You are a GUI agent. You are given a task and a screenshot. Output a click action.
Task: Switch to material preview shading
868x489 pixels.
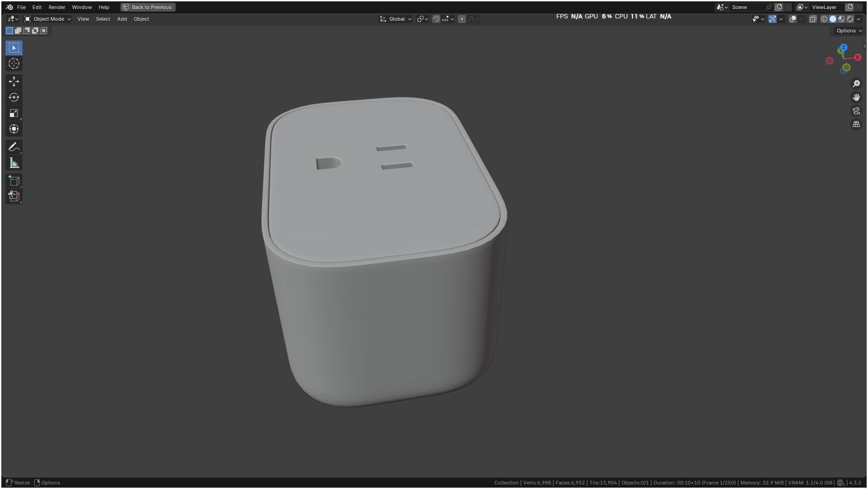(x=841, y=19)
